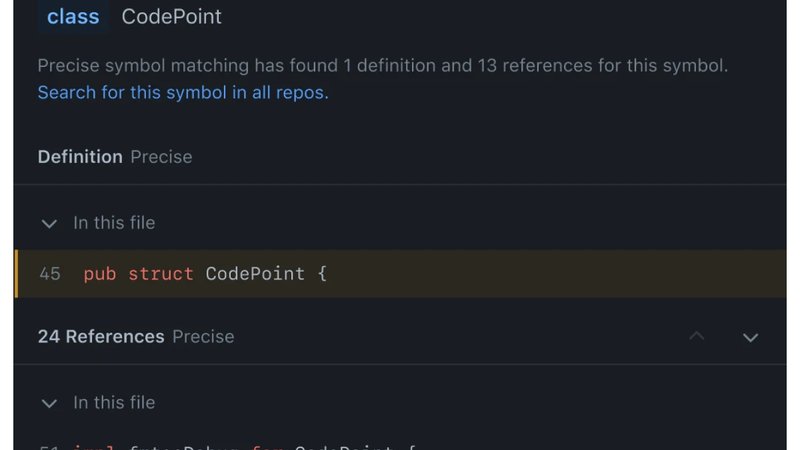The image size is (800, 450).
Task: Click the struct keyword in the definition
Action: click(x=161, y=273)
